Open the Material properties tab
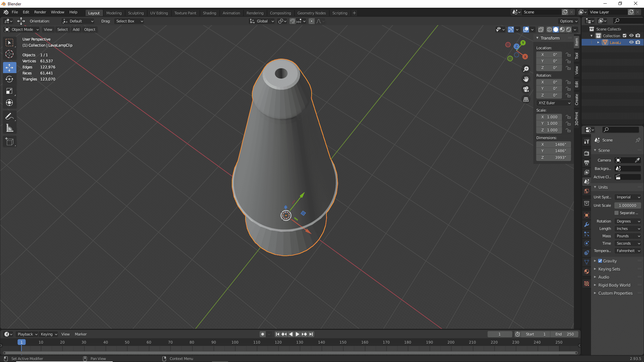This screenshot has width=644, height=362. click(587, 271)
